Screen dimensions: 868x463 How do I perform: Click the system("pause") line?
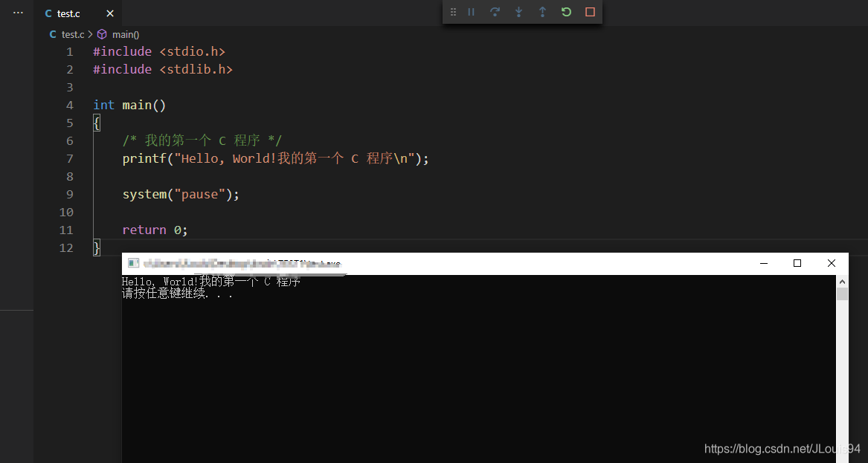click(181, 194)
